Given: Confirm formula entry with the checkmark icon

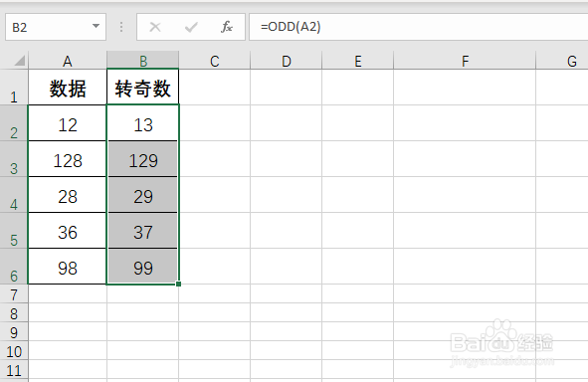Looking at the screenshot, I should [x=191, y=27].
